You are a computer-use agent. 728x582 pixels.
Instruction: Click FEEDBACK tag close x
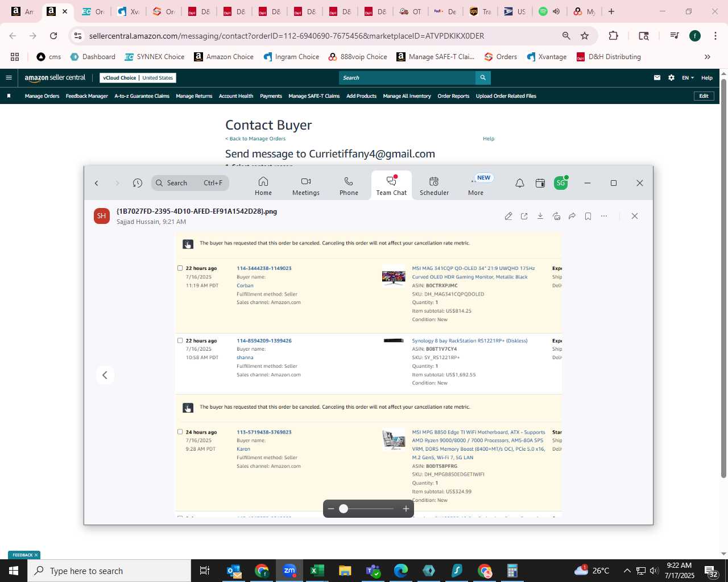pos(36,555)
